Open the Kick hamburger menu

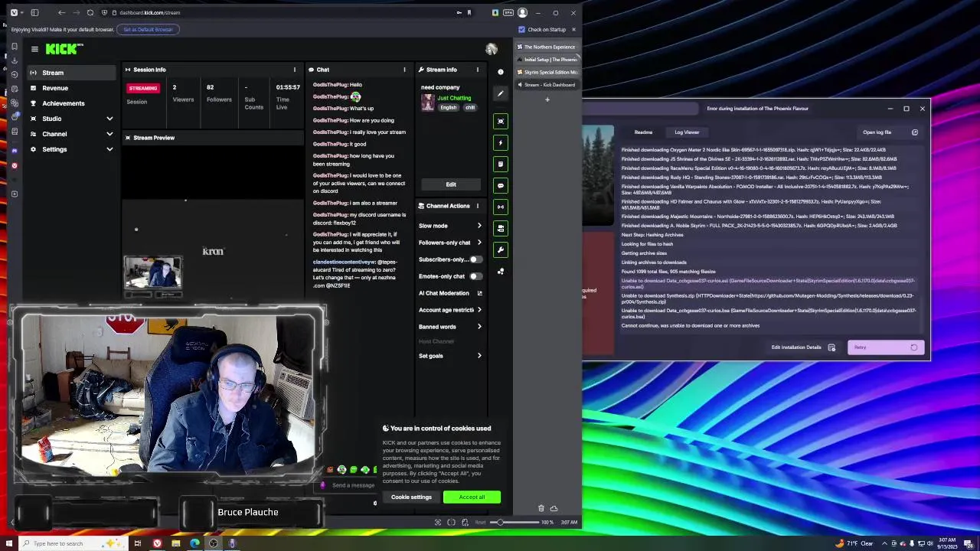point(34,49)
